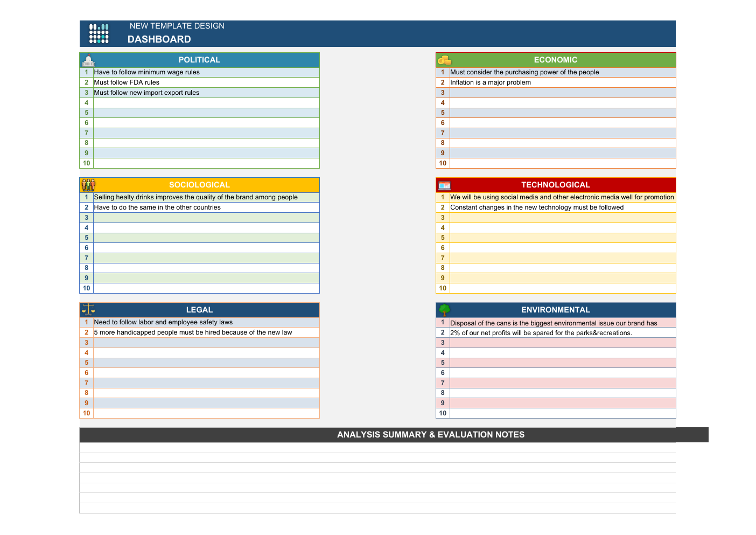Select the POLITICAL section header
756x535 pixels.
click(x=199, y=60)
